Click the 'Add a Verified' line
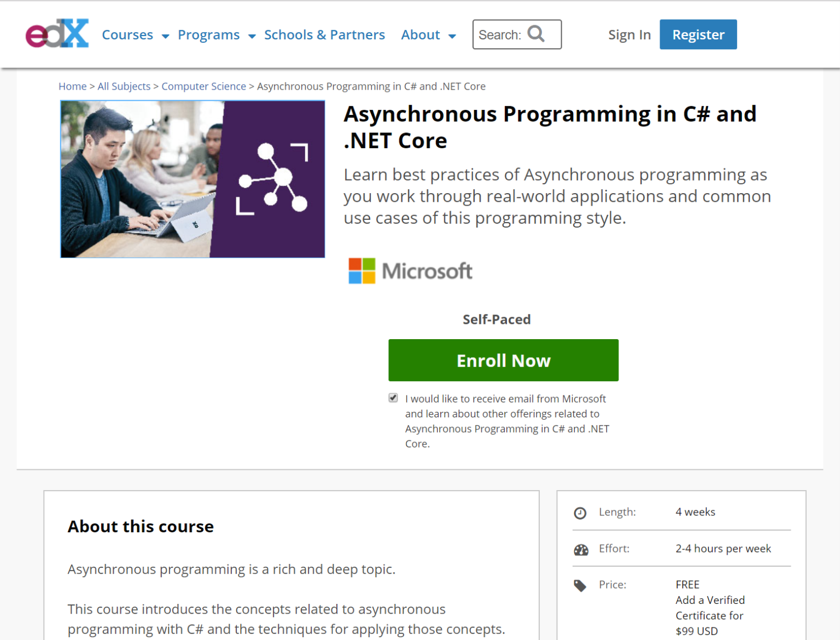The width and height of the screenshot is (840, 640). 710,600
